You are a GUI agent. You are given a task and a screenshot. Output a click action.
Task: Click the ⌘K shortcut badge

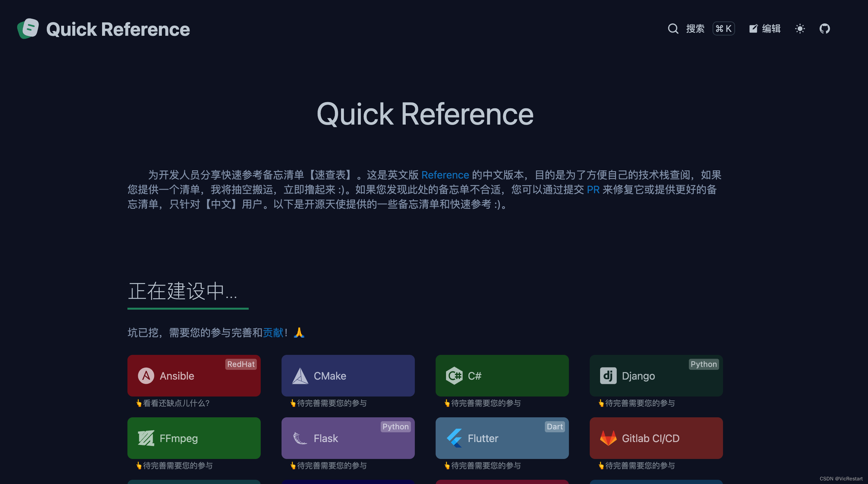click(x=723, y=29)
